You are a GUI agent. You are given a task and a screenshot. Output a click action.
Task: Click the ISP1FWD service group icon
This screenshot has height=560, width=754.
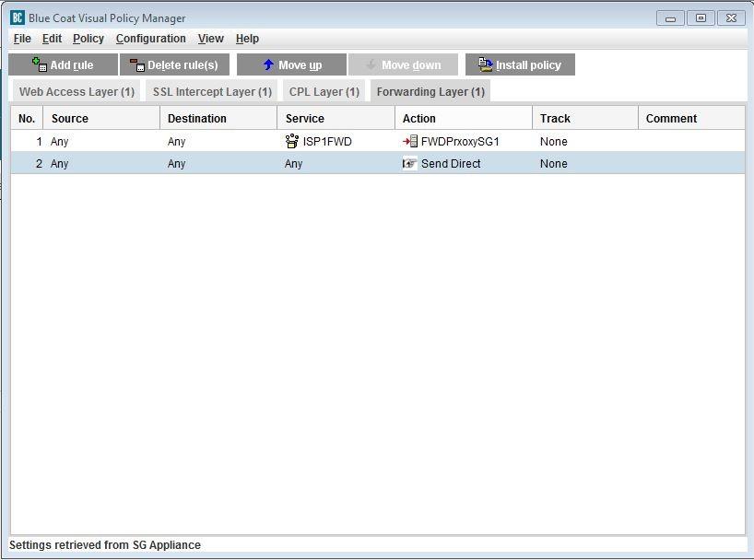[292, 141]
